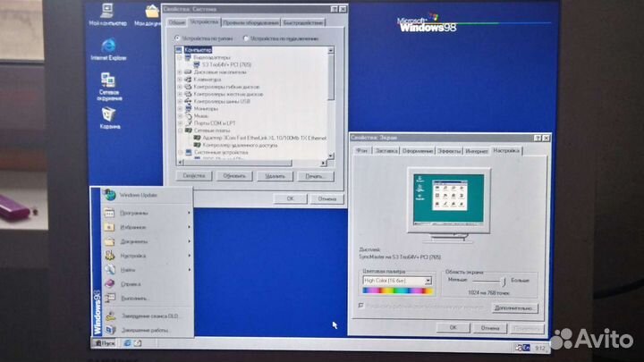Click the color palette spectrum bar

(x=397, y=290)
